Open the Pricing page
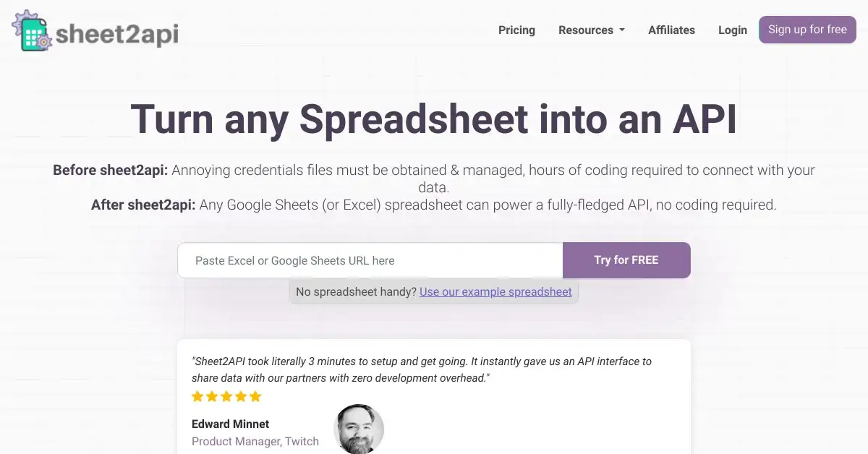 pos(516,30)
